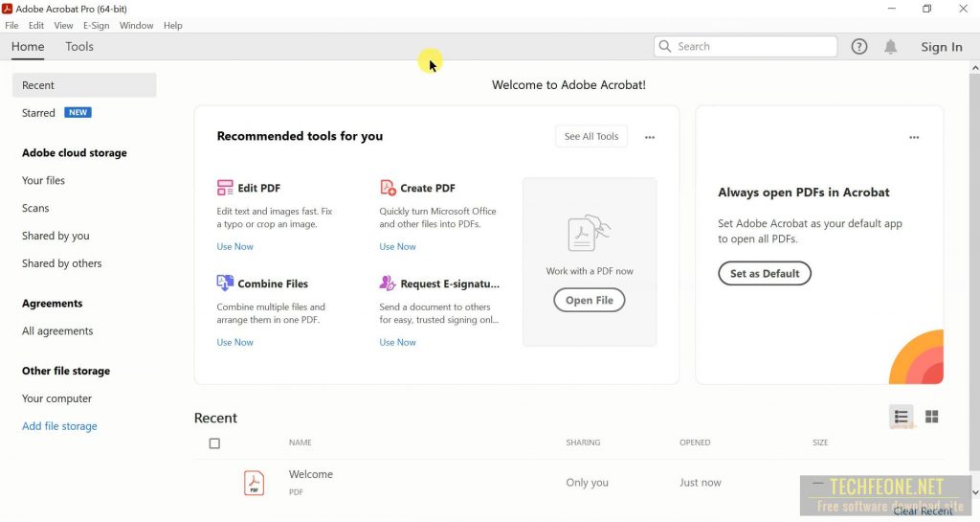Select Starred in the sidebar
This screenshot has height=522, width=980.
point(38,112)
